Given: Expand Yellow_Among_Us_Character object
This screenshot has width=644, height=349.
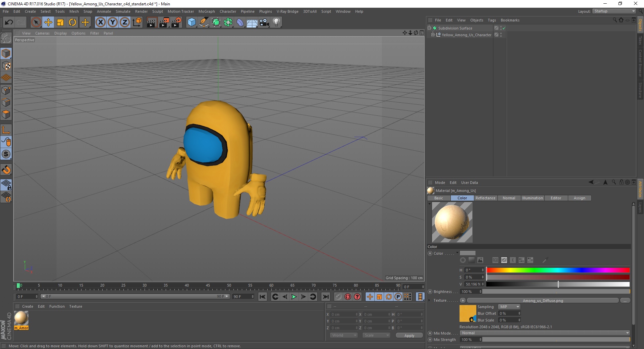Looking at the screenshot, I should [433, 35].
